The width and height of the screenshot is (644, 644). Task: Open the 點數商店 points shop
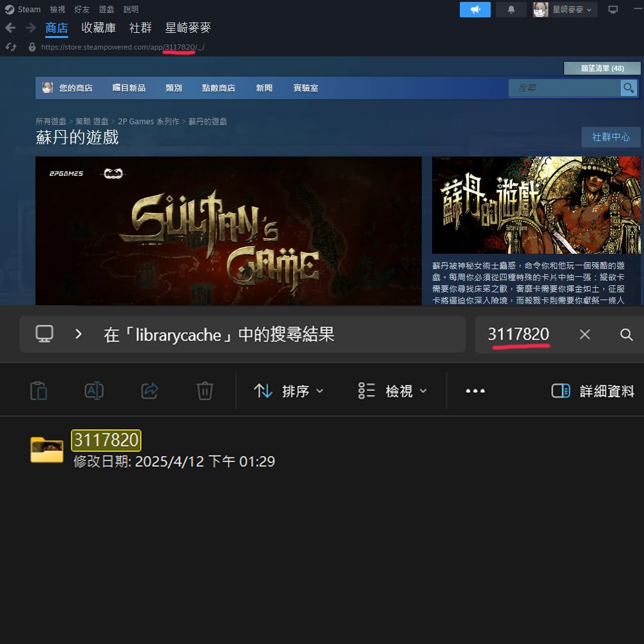(x=218, y=88)
